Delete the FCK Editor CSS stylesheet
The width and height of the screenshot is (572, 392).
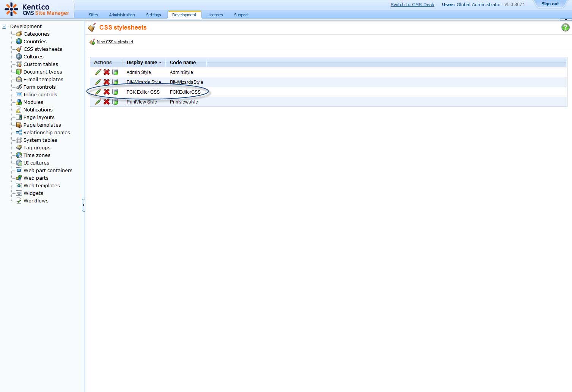pyautogui.click(x=107, y=92)
